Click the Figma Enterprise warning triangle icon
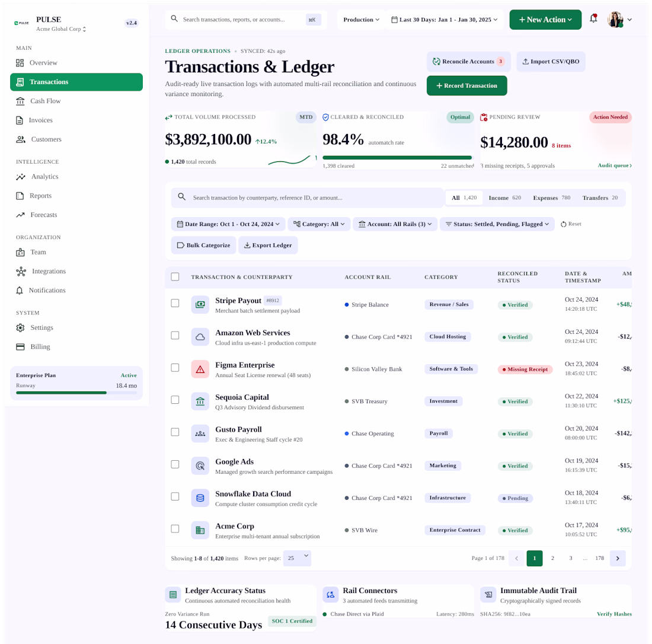The height and width of the screenshot is (644, 652). click(200, 369)
